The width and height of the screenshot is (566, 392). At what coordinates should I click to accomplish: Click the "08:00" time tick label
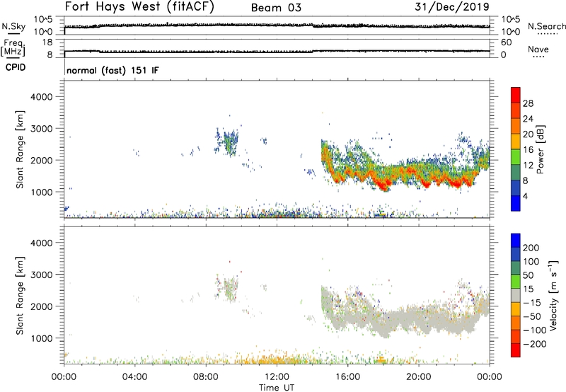(205, 377)
